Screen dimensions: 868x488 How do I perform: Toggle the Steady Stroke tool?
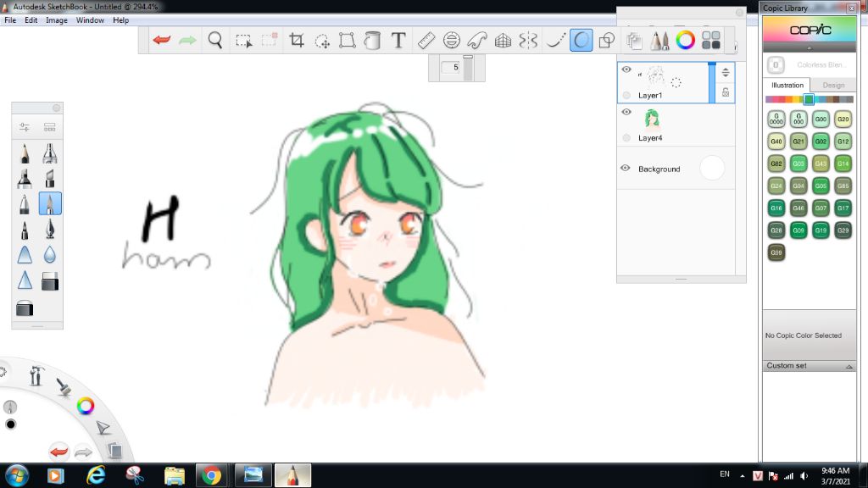tap(555, 40)
